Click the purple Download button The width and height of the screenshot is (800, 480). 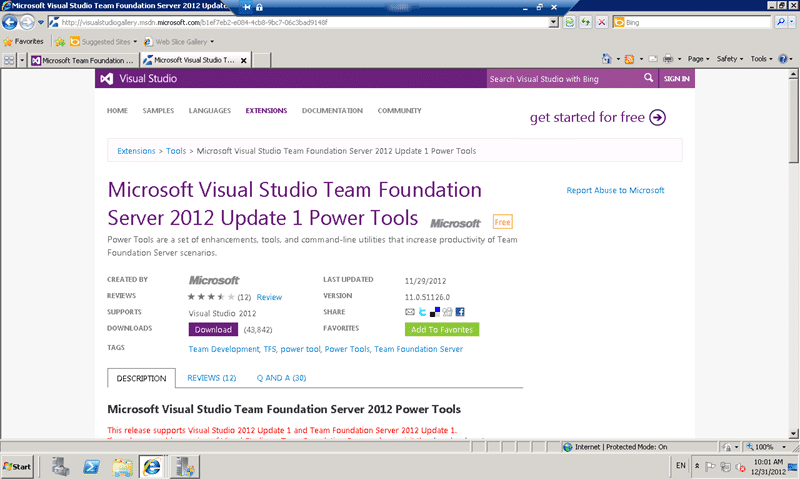coord(213,330)
